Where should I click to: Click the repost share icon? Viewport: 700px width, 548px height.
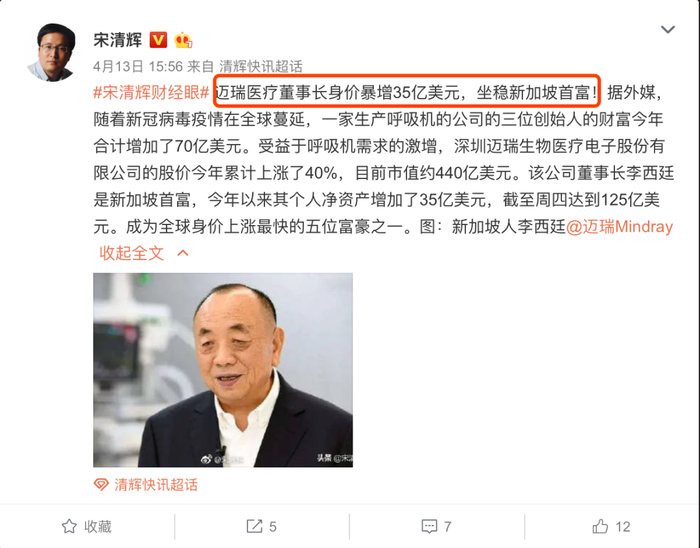tap(254, 526)
